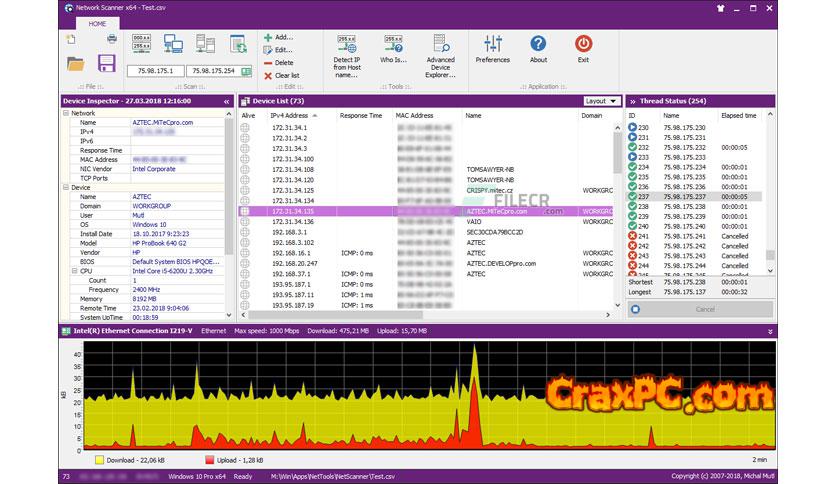Click Clear list in Edit group
This screenshot has width=836, height=484.
coord(286,75)
